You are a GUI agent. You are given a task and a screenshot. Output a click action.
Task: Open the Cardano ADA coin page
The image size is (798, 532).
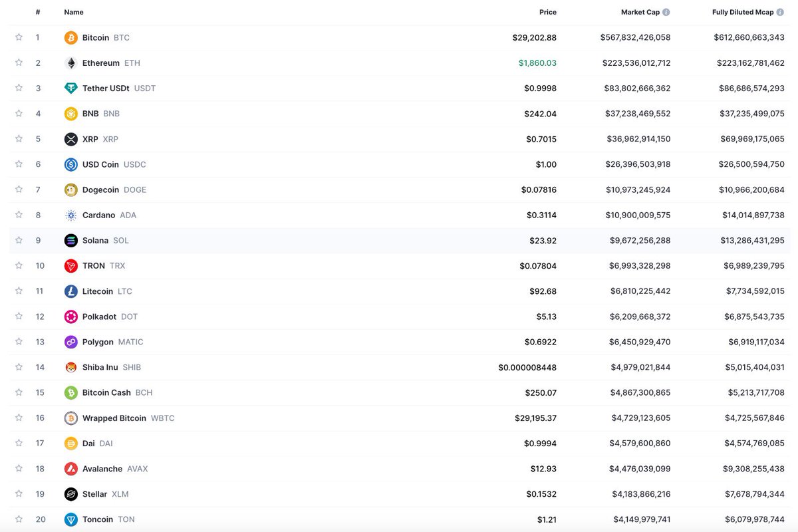109,215
